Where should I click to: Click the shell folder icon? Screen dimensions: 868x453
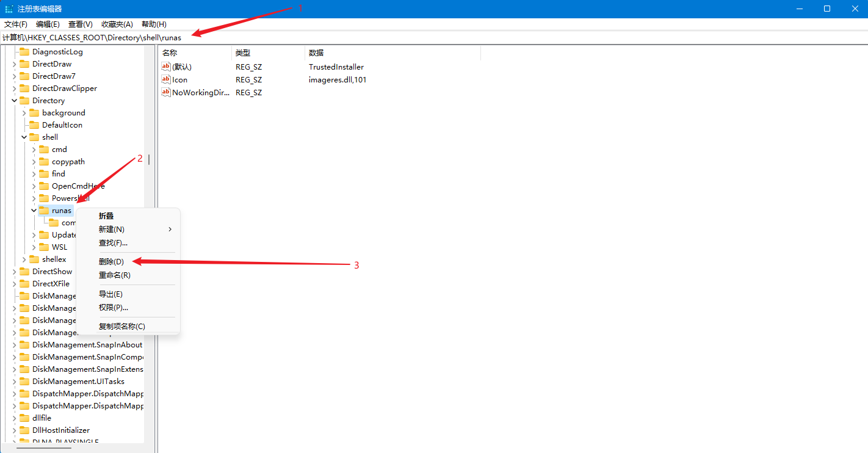point(34,137)
